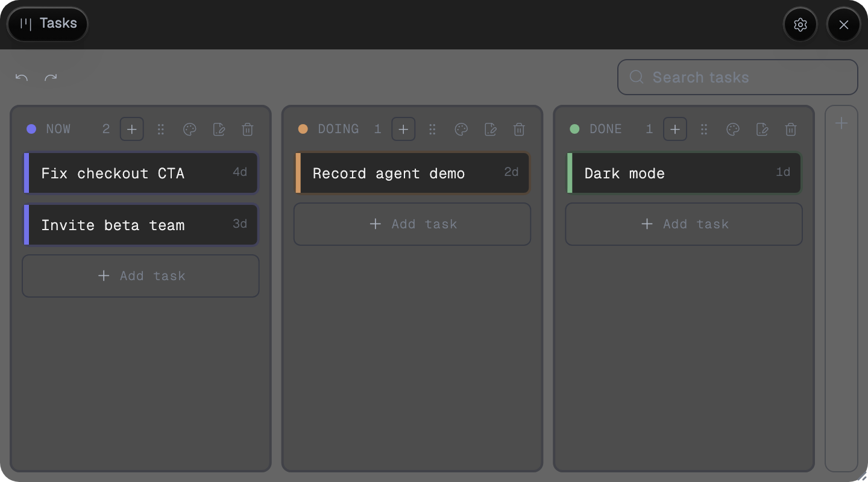Viewport: 868px width, 482px height.
Task: Add a card with the DONE column plus button
Action: point(675,129)
